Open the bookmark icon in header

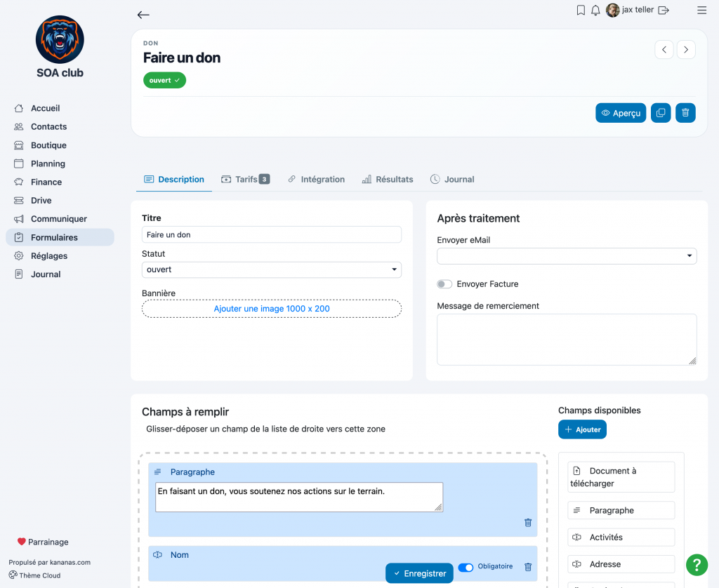[581, 10]
